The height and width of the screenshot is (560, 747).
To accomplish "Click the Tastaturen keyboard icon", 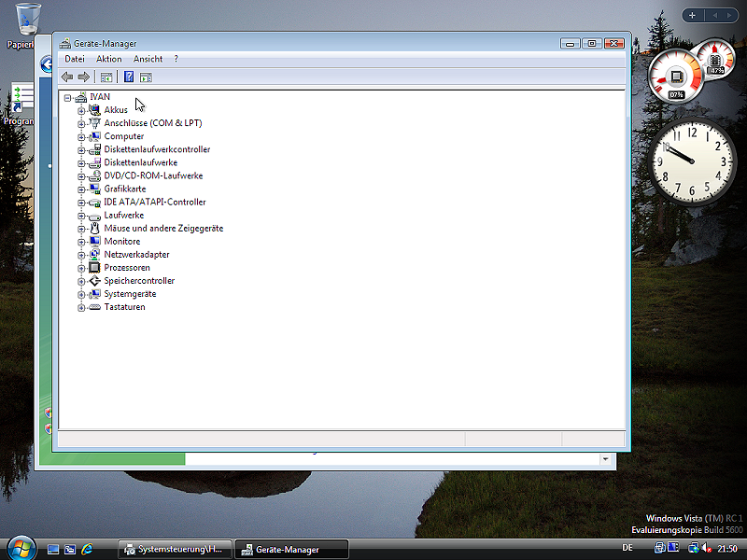I will [94, 307].
